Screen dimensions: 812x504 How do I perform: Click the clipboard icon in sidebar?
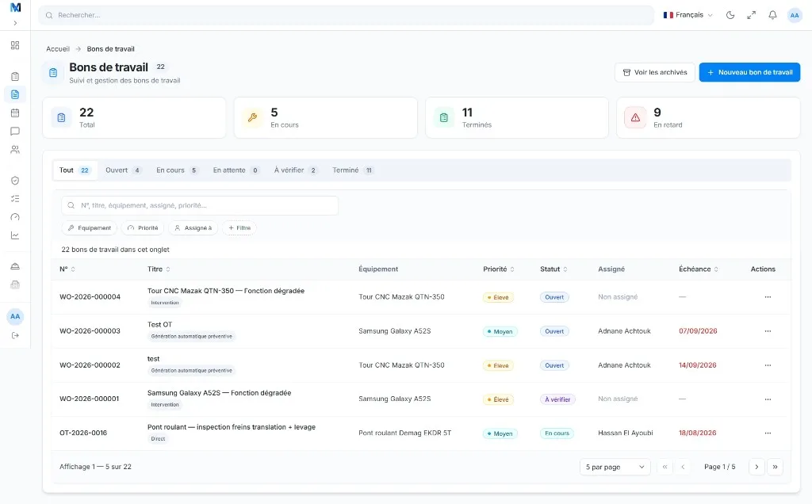point(15,77)
